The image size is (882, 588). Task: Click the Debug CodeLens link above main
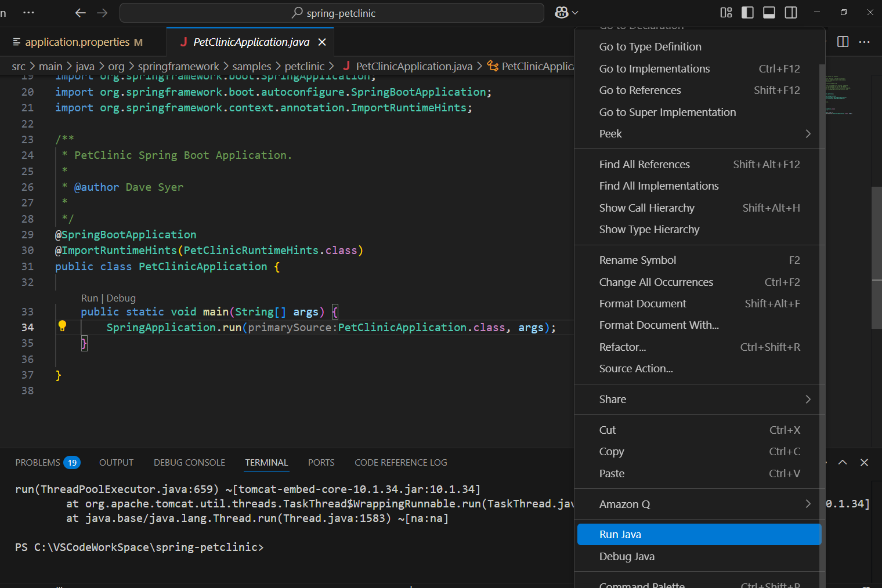pos(121,298)
